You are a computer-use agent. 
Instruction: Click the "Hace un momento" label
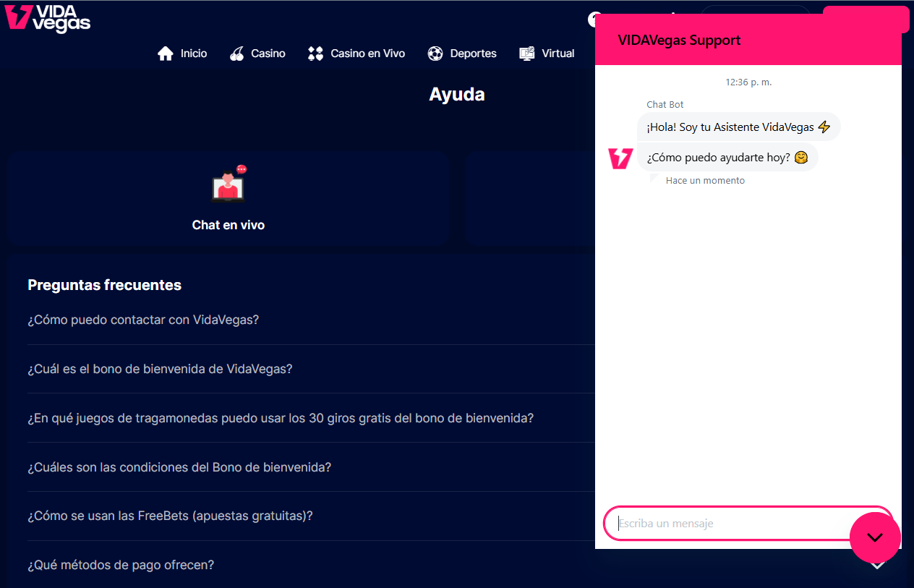click(705, 181)
